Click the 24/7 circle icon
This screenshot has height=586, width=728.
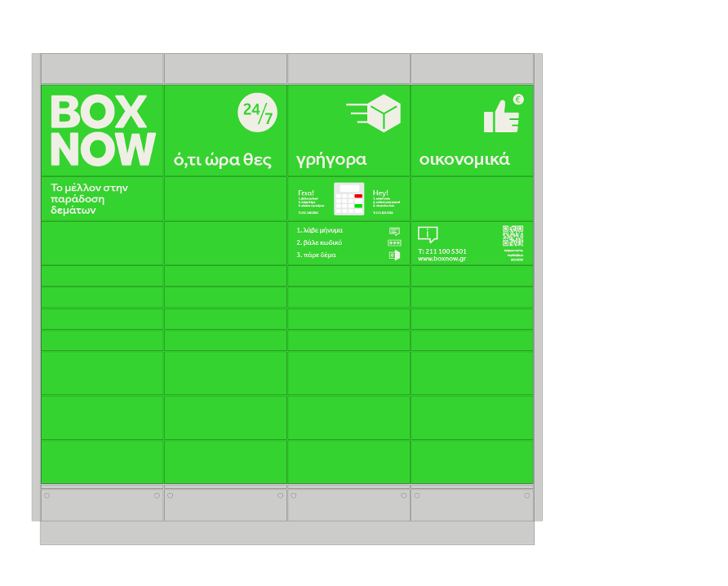(x=257, y=113)
